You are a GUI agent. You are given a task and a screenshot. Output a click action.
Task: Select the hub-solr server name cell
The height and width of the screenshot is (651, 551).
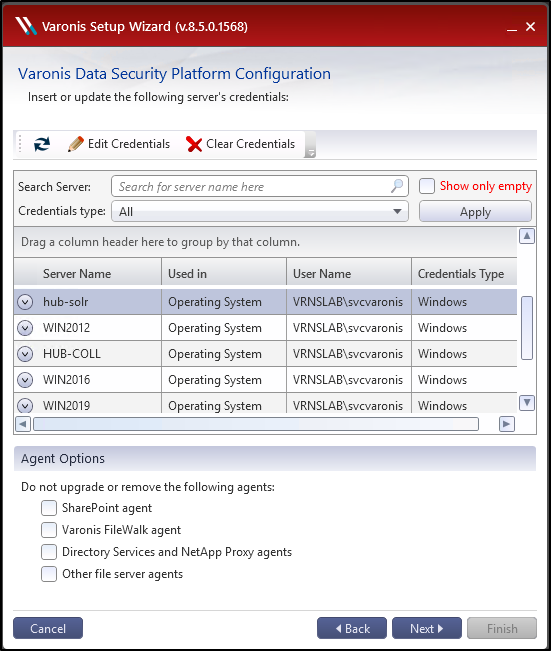click(x=100, y=302)
